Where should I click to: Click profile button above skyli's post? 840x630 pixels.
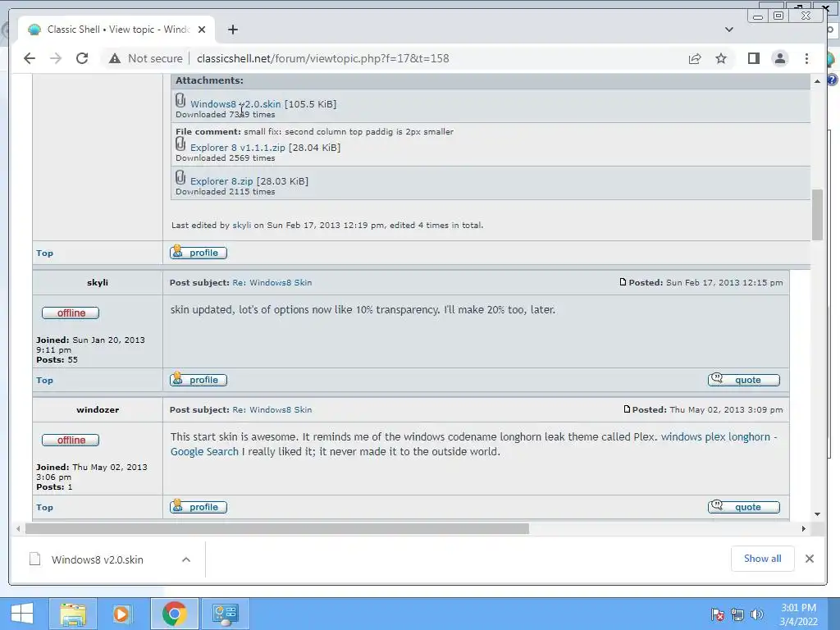pyautogui.click(x=199, y=253)
